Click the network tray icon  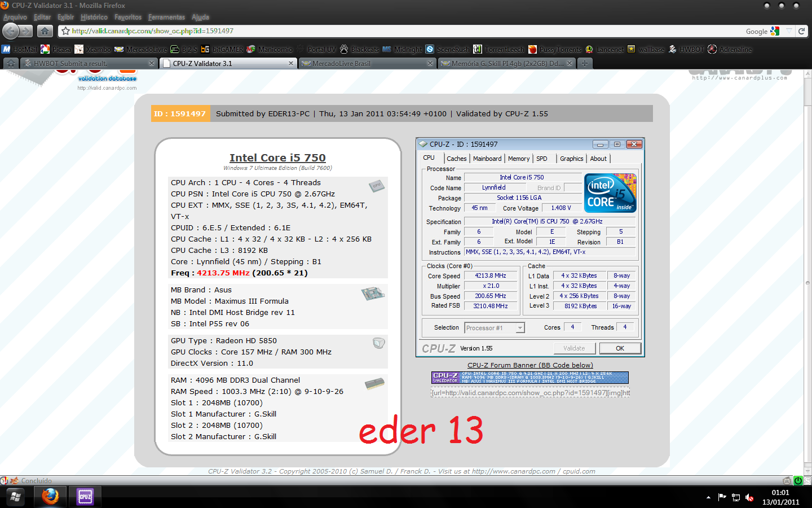736,497
